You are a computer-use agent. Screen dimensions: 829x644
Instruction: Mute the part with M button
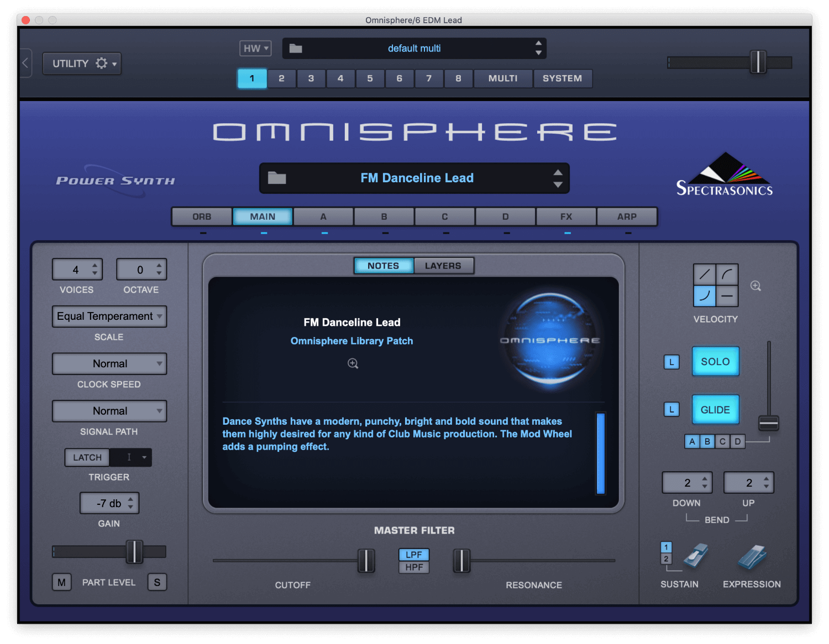tap(61, 582)
